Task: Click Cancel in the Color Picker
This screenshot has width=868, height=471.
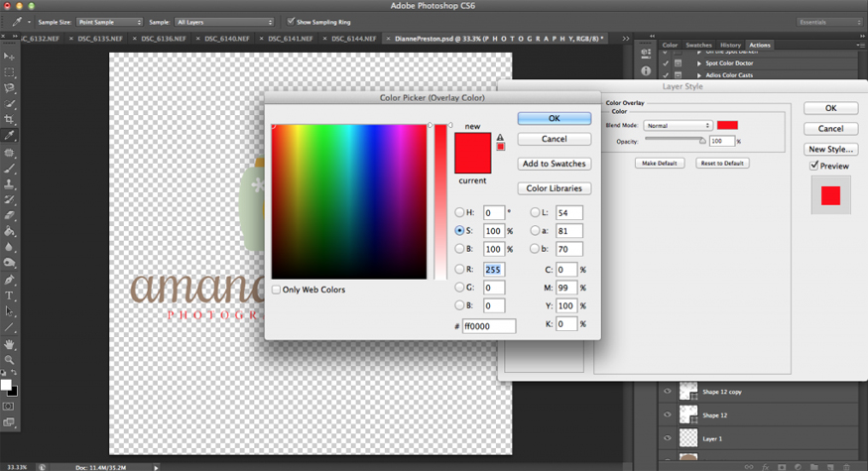Action: coord(555,139)
